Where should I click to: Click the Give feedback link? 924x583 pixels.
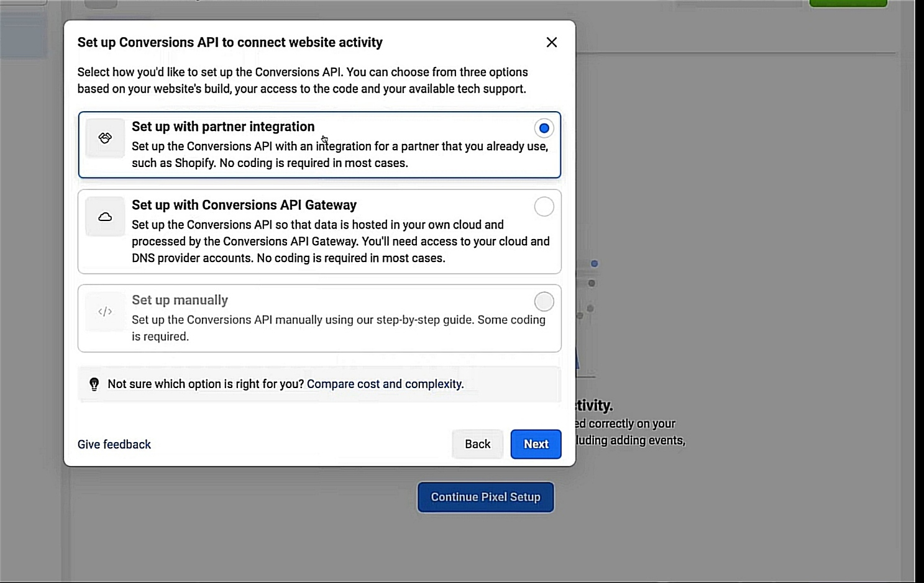(x=114, y=445)
